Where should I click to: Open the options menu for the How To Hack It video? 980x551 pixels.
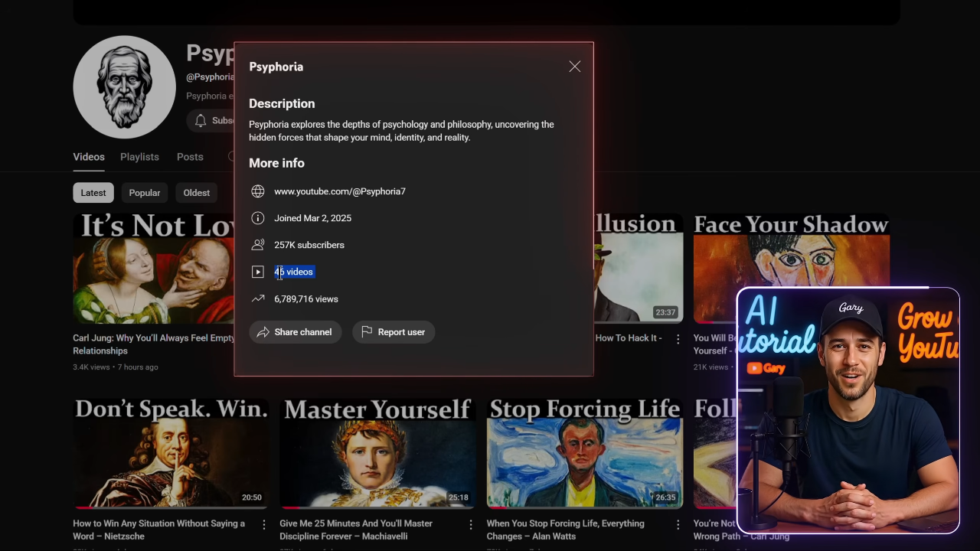(x=678, y=339)
